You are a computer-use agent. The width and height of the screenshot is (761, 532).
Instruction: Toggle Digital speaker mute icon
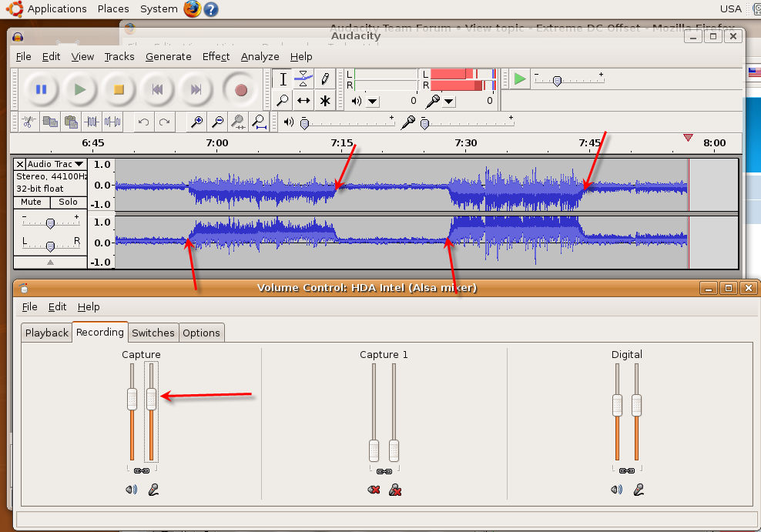[616, 490]
